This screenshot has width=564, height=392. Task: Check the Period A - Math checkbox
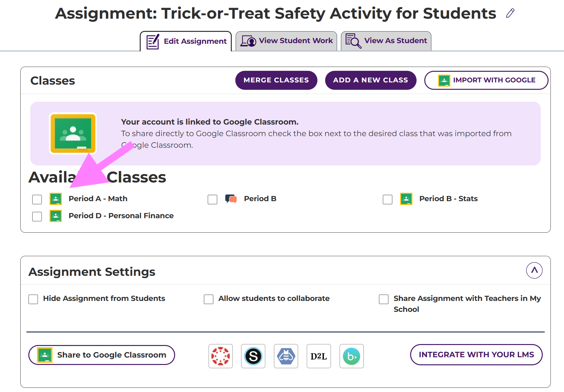point(37,200)
